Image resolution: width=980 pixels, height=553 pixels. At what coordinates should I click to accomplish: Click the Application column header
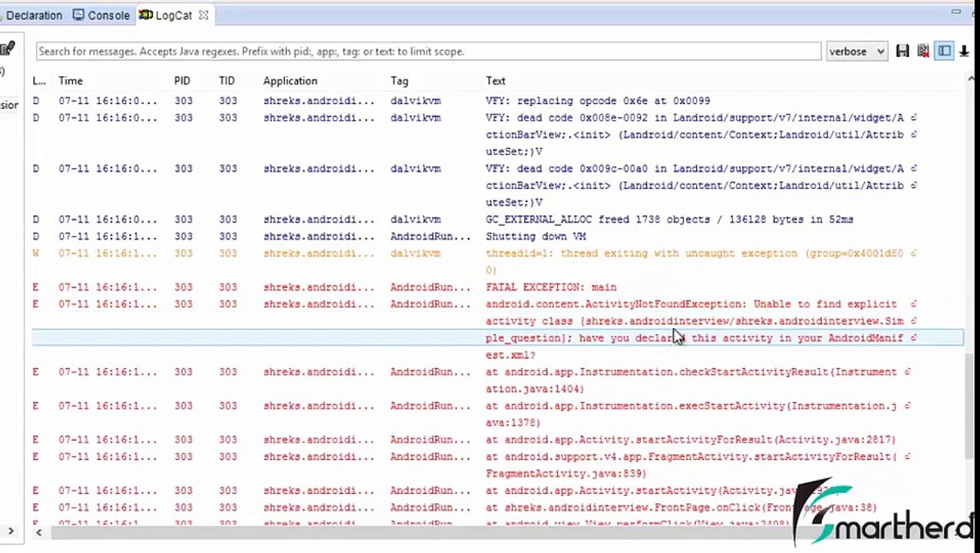coord(290,81)
